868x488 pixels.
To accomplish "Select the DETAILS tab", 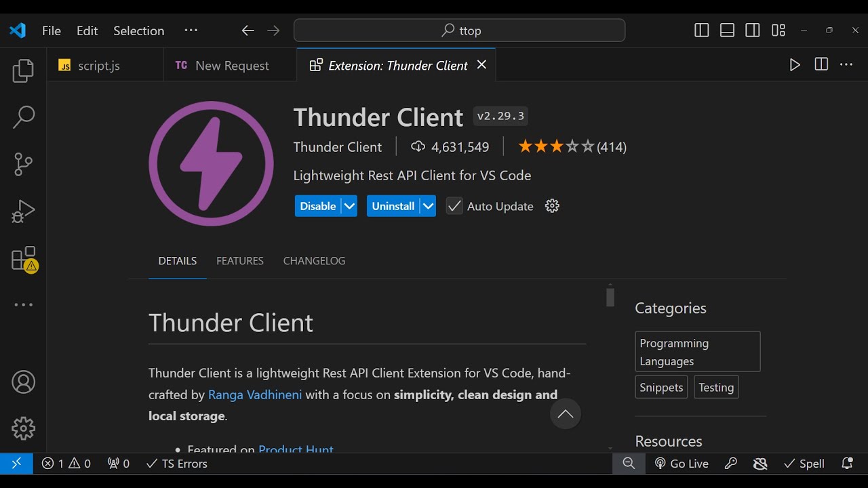I will point(178,261).
